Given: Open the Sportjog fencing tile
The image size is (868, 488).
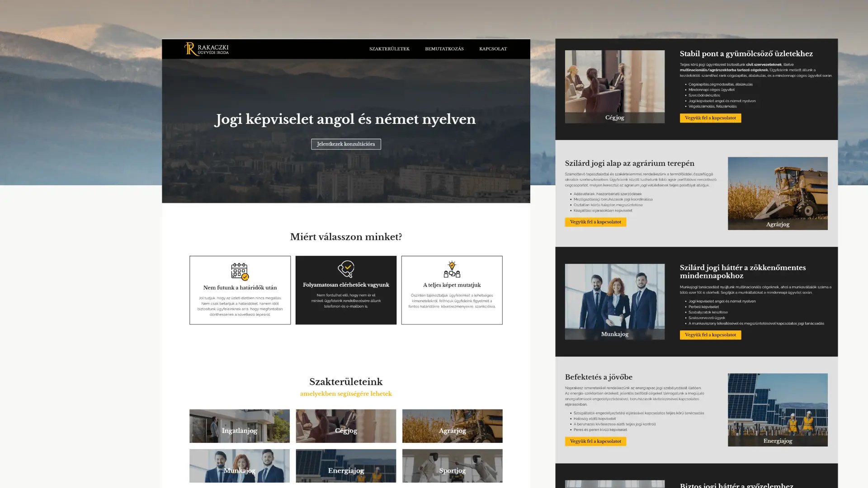Looking at the screenshot, I should pyautogui.click(x=452, y=465).
